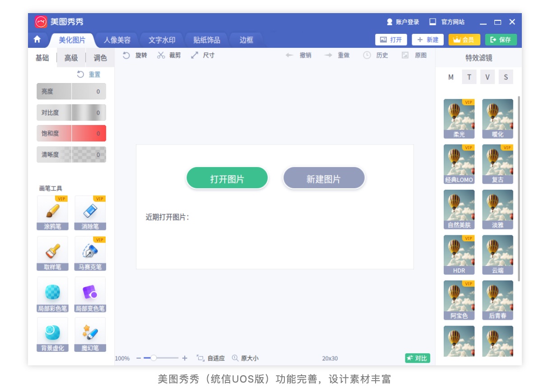Image resolution: width=539 pixels, height=392 pixels.
Task: Click the filter list vertical scrollbar
Action: (x=519, y=189)
